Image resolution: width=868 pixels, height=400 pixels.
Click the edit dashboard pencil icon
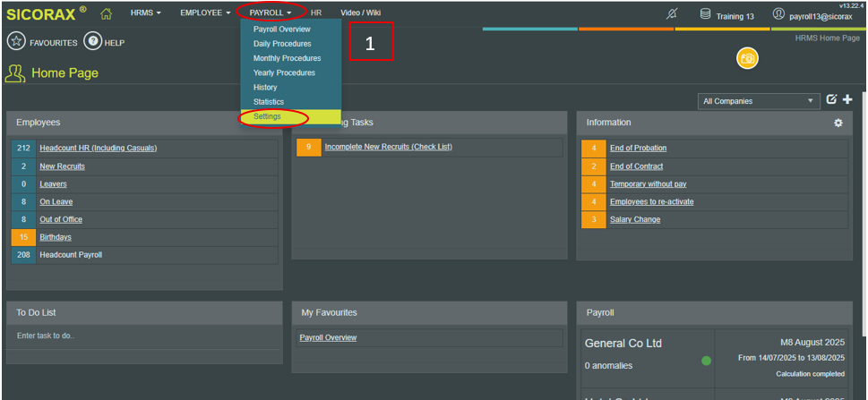click(x=831, y=99)
